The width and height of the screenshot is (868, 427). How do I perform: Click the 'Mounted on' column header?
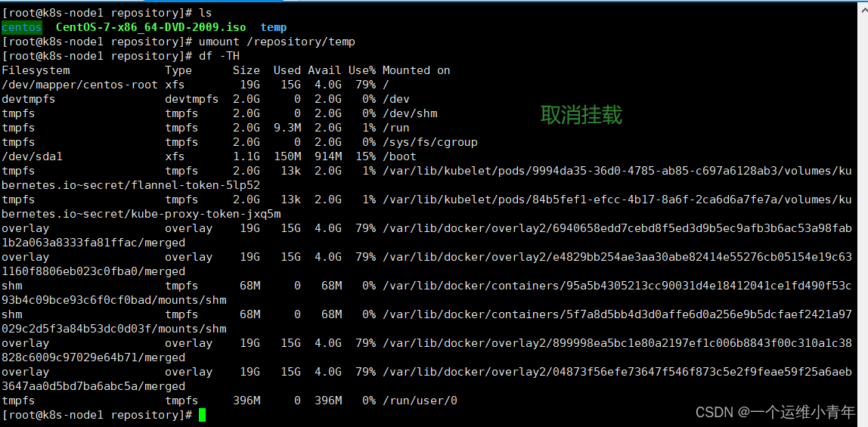pyautogui.click(x=417, y=70)
